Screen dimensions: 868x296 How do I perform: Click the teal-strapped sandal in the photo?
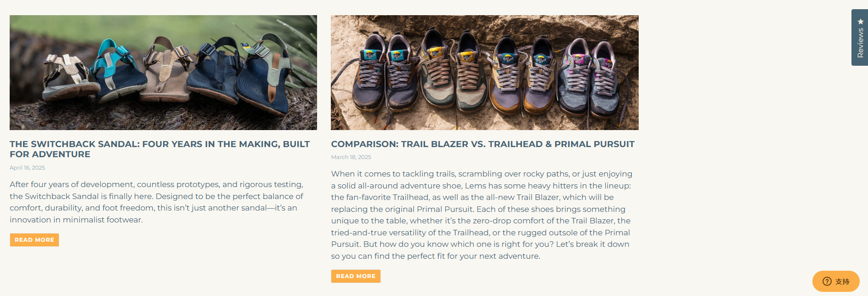(x=115, y=71)
